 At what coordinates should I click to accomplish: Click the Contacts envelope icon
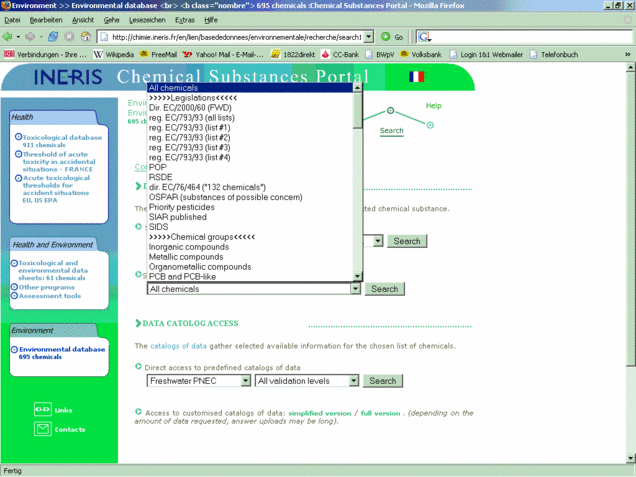click(43, 429)
